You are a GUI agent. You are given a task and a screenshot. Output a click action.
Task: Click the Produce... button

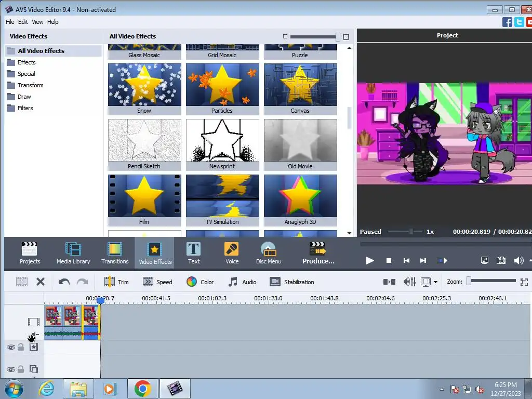(318, 253)
